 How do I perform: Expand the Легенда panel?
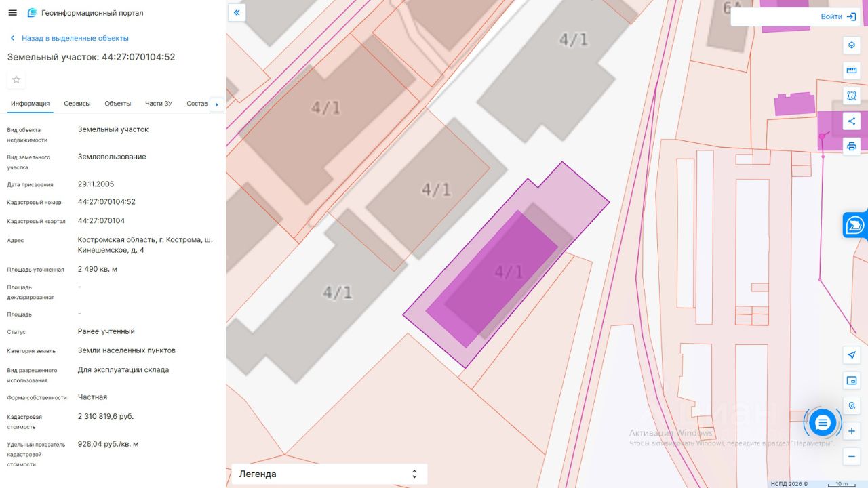[x=330, y=474]
